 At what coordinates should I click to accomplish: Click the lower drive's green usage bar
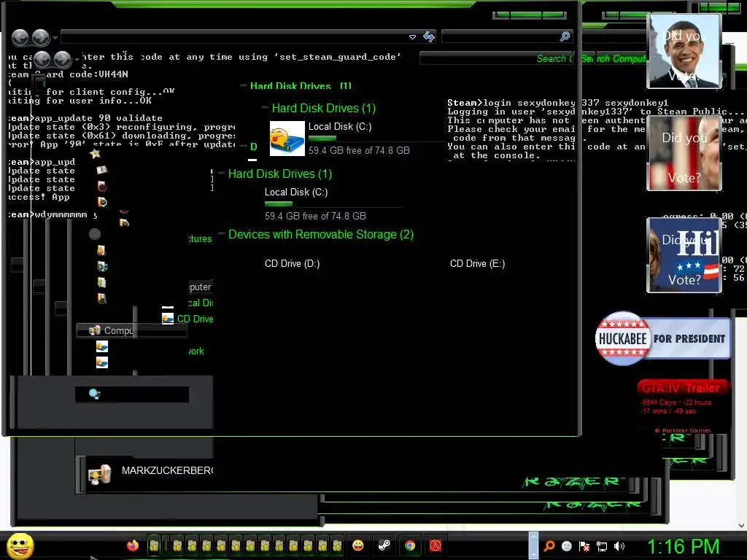click(279, 204)
